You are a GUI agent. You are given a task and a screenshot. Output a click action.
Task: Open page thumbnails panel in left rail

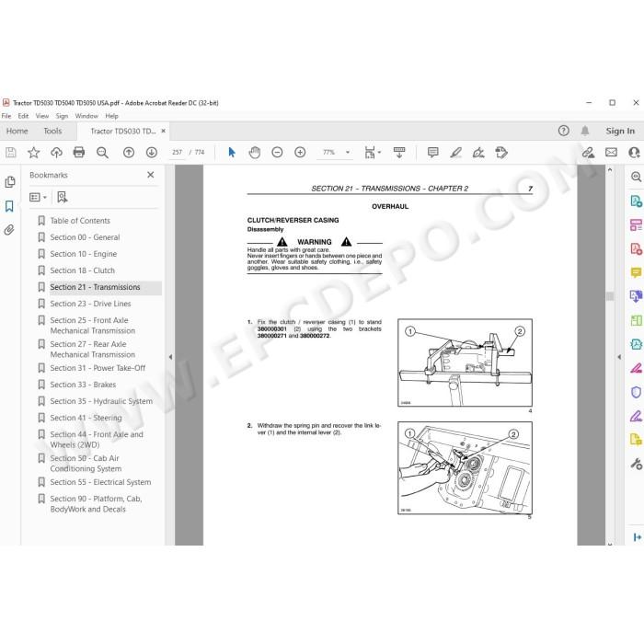10,181
